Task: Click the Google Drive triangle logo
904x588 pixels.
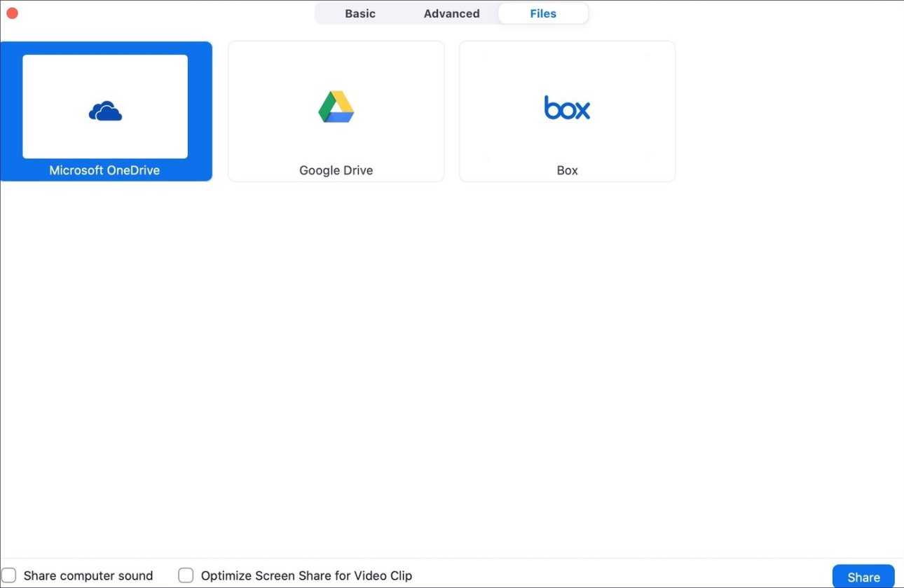Action: click(336, 107)
